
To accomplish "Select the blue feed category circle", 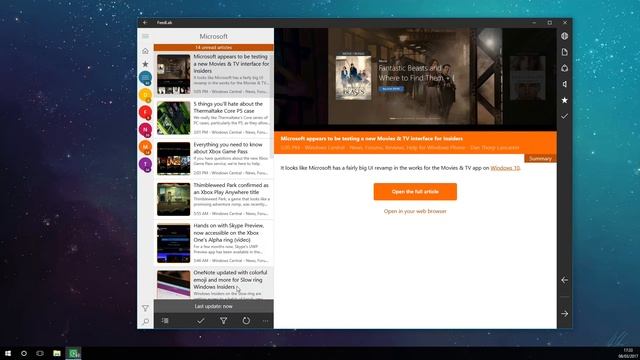I will [x=145, y=78].
